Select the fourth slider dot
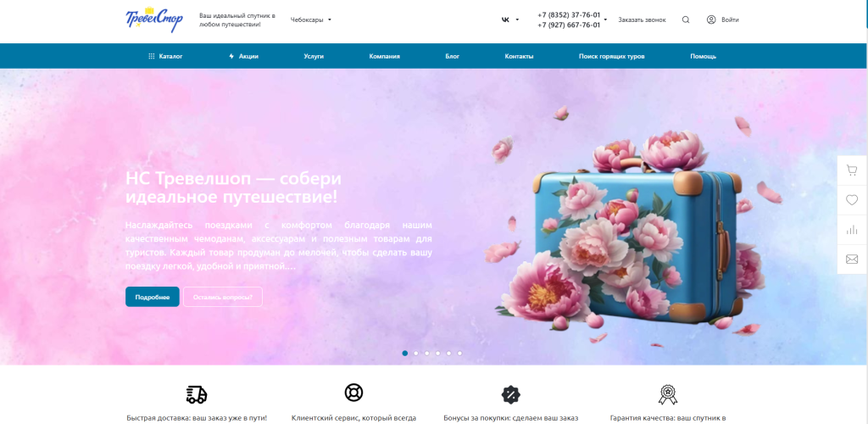The width and height of the screenshot is (868, 424). point(438,353)
